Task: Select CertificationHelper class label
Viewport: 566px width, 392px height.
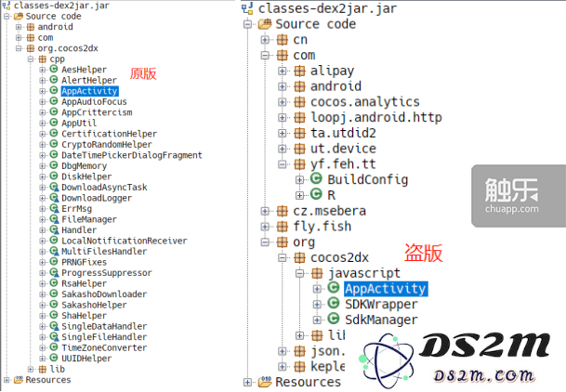Action: tap(109, 134)
